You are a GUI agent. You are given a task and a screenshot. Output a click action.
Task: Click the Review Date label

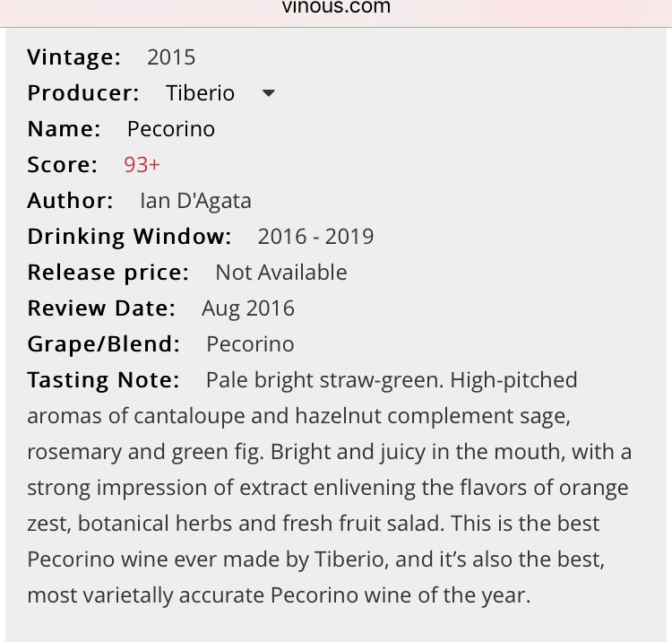(x=101, y=308)
